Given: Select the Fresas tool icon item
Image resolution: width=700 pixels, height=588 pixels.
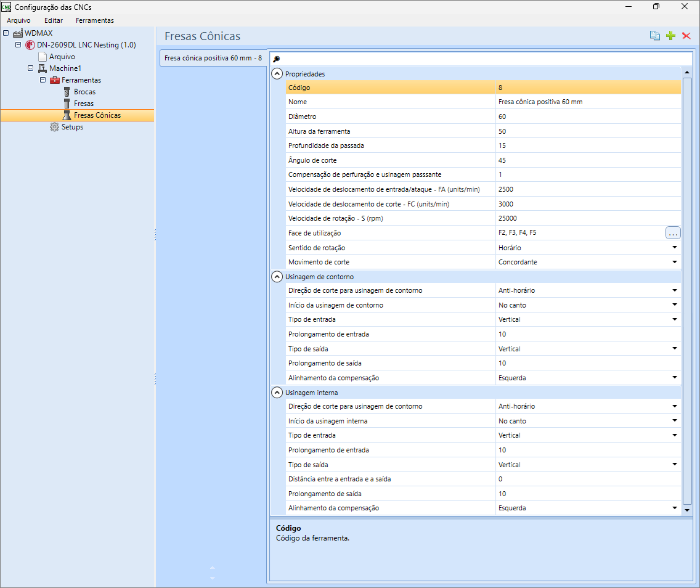Looking at the screenshot, I should pos(67,103).
